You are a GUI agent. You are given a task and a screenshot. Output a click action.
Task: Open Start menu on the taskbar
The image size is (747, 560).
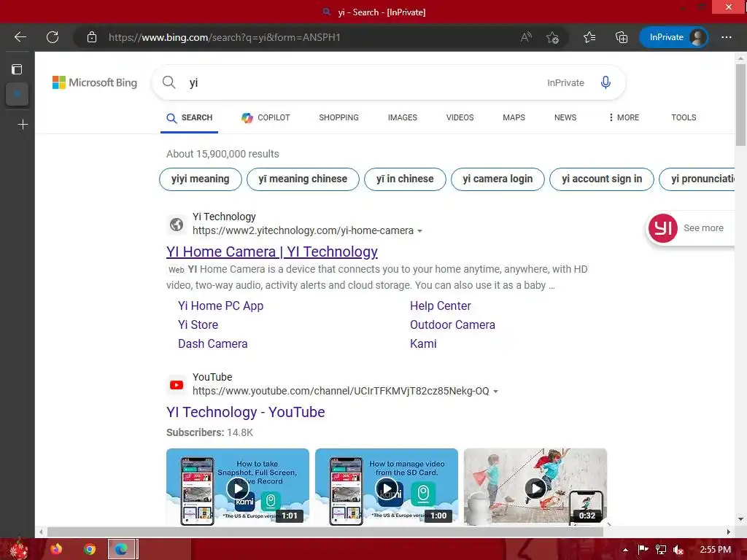19,549
